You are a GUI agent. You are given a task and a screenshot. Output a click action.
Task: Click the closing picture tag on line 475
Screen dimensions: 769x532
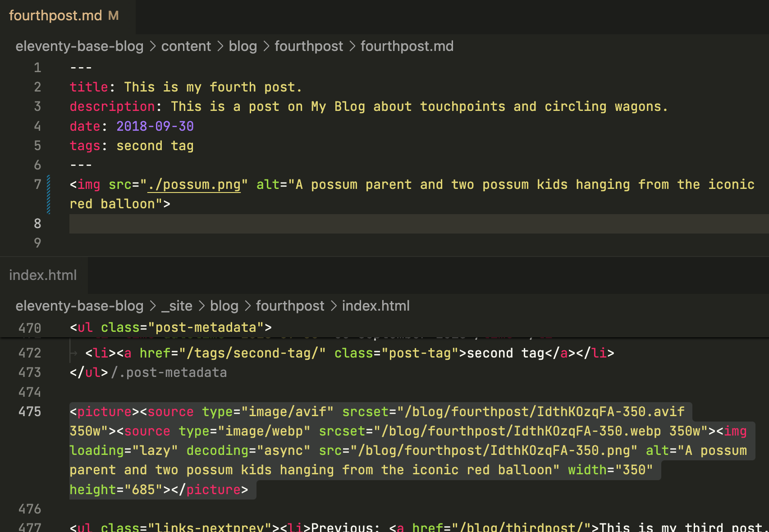pyautogui.click(x=213, y=490)
